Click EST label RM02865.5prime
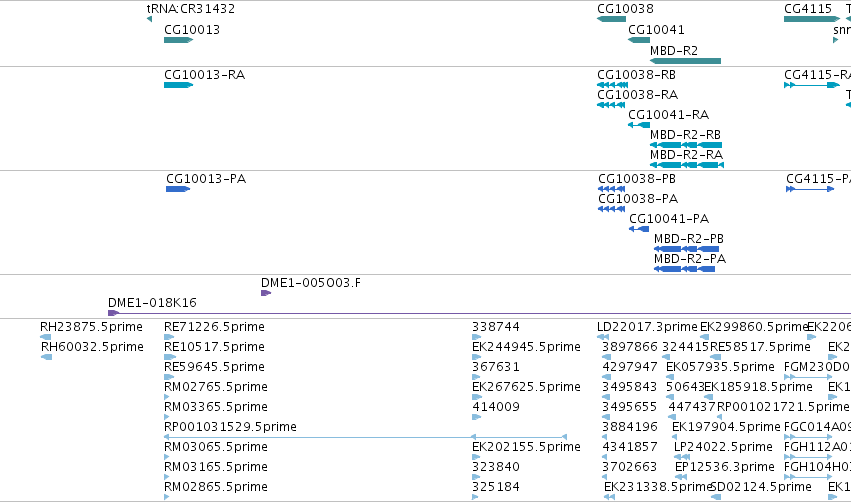Screen dimensions: 851x502 pos(215,487)
